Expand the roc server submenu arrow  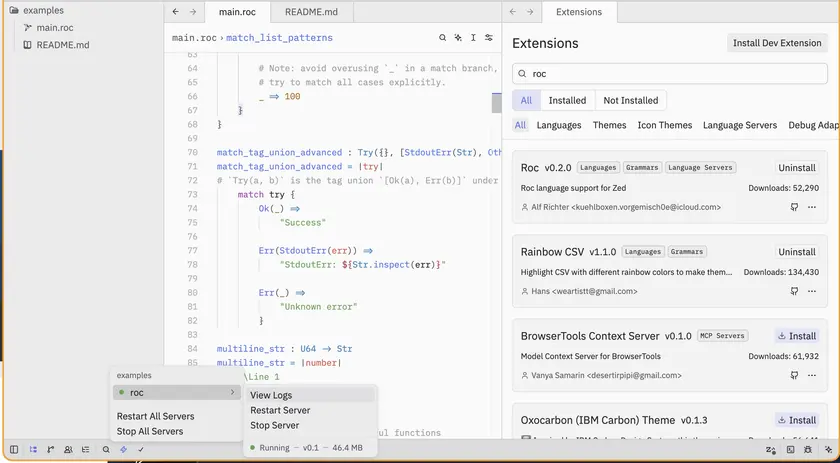(232, 392)
